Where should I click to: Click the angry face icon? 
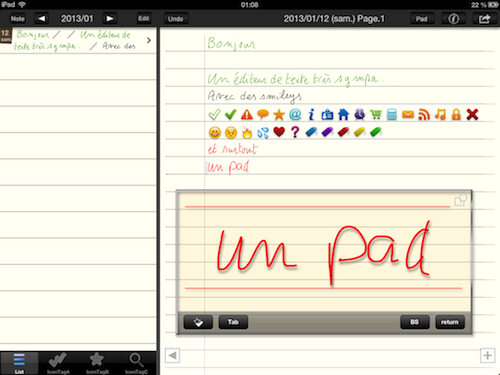(231, 132)
